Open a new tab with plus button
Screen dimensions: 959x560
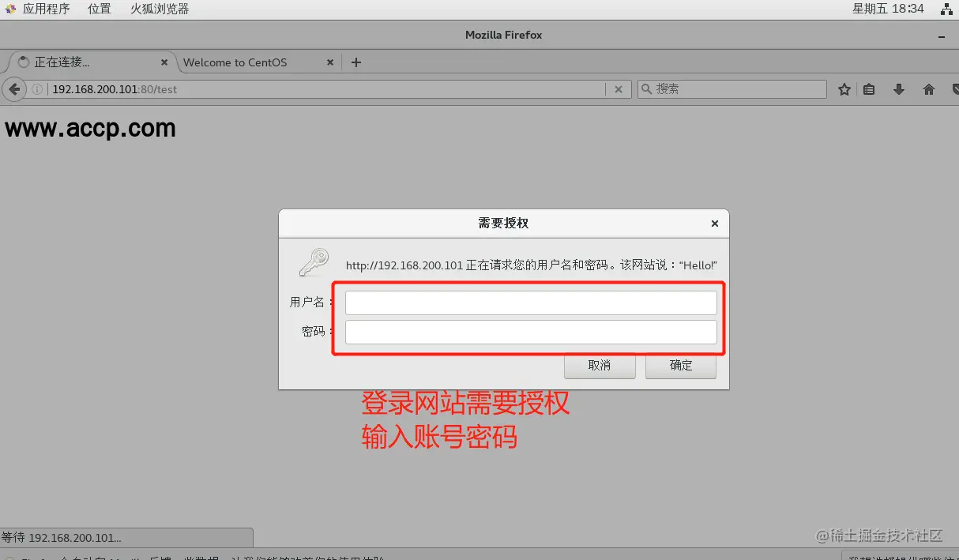click(x=356, y=62)
